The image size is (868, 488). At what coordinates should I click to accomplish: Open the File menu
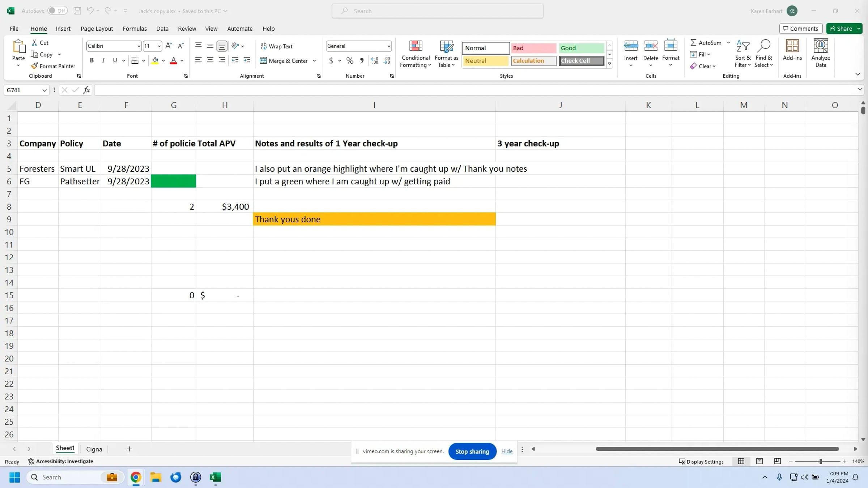pos(14,29)
